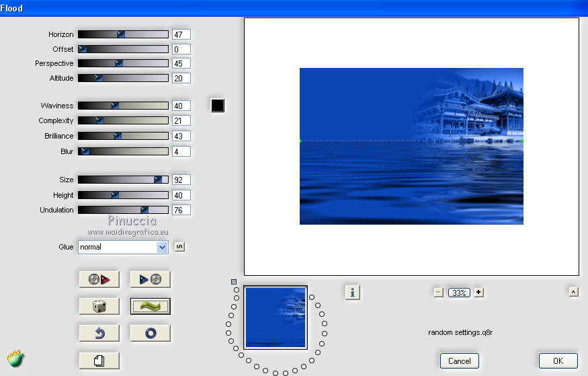Click the Waviness value field
Viewport: 588px width, 376px height.
click(x=181, y=106)
